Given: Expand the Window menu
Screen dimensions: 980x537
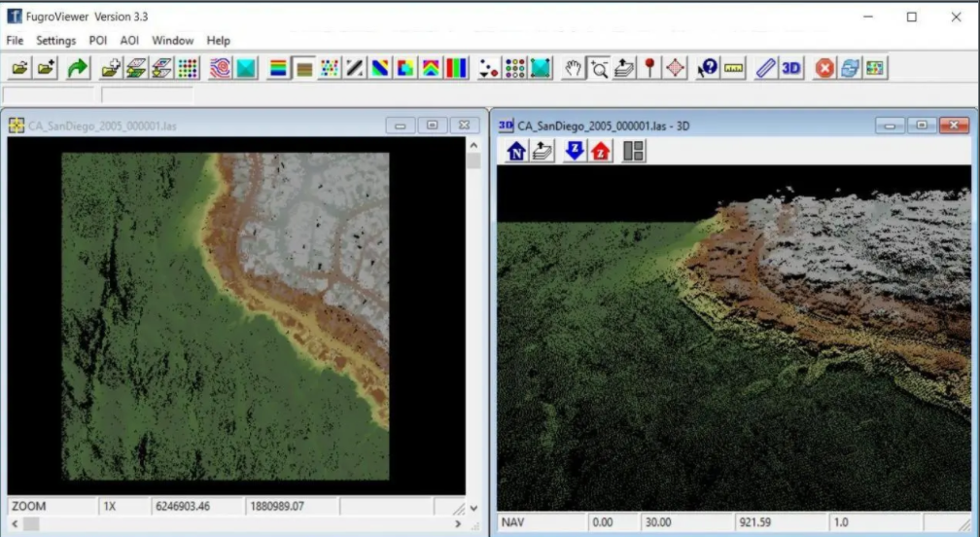Looking at the screenshot, I should coord(172,41).
